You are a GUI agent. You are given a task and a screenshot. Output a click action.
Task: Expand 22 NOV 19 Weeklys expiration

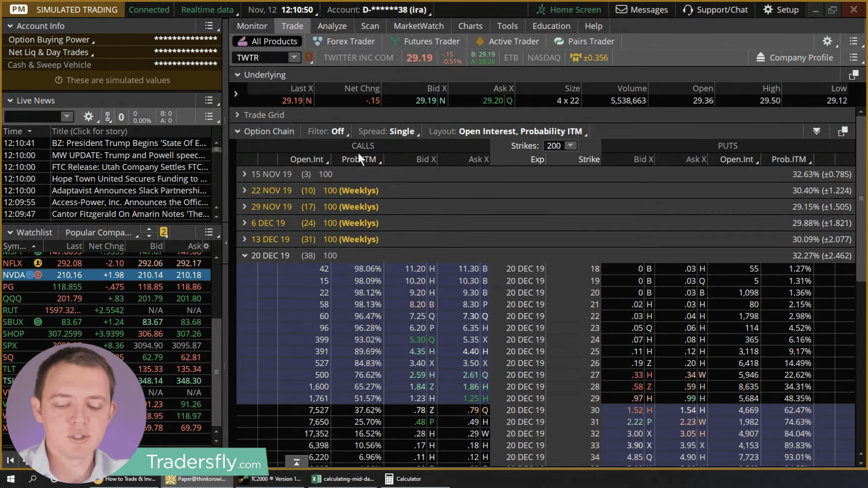(245, 190)
